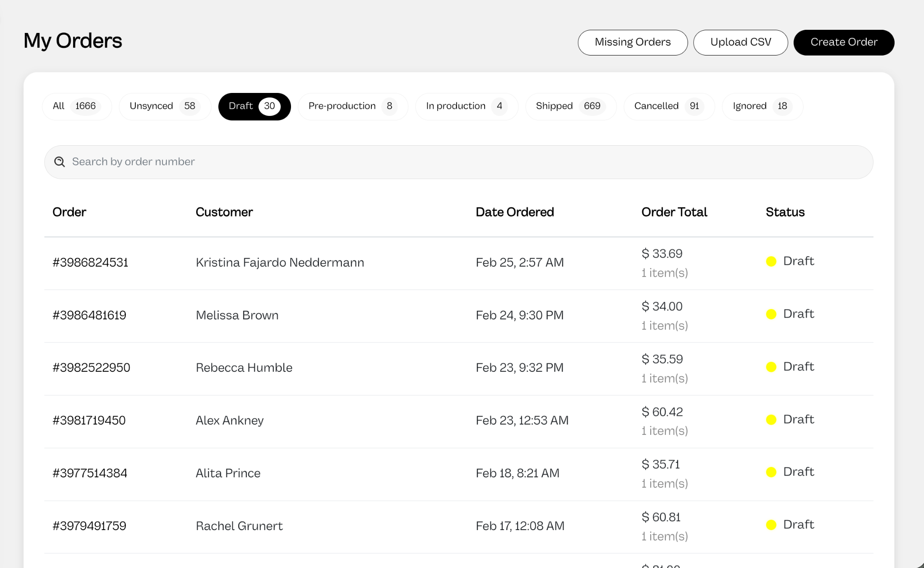This screenshot has height=568, width=924.
Task: Open the Pre-production filter tab
Action: [353, 106]
